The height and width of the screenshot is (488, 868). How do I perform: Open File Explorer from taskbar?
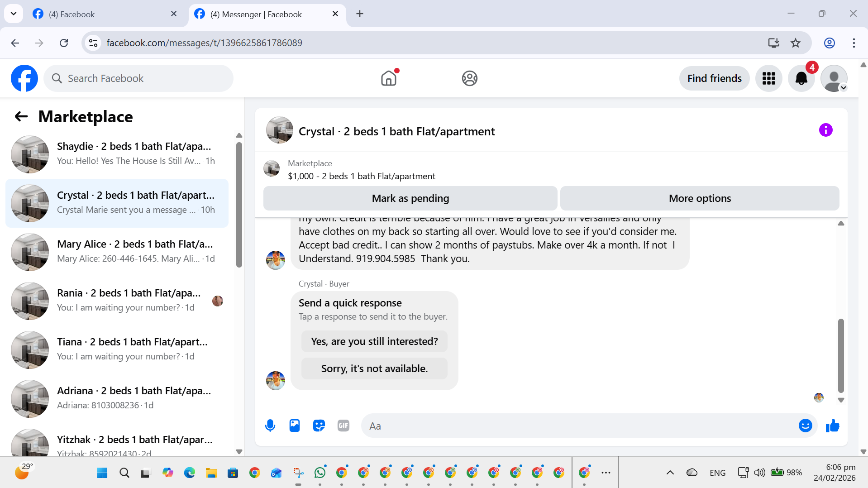click(211, 473)
